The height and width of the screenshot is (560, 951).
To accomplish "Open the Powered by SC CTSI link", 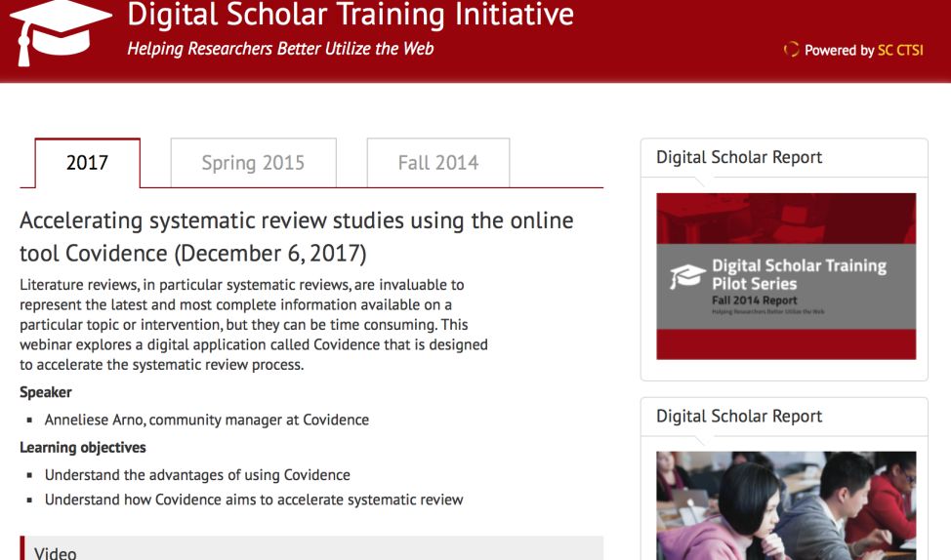I will (x=864, y=50).
